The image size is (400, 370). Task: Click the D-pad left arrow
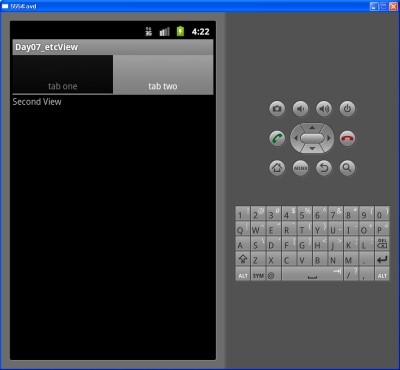point(295,138)
